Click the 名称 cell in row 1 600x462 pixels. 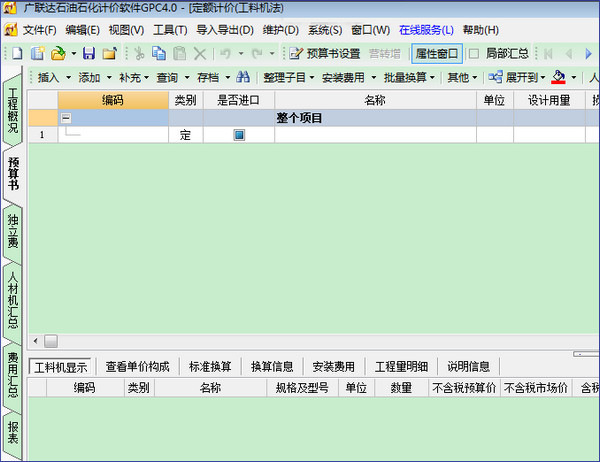click(x=375, y=135)
